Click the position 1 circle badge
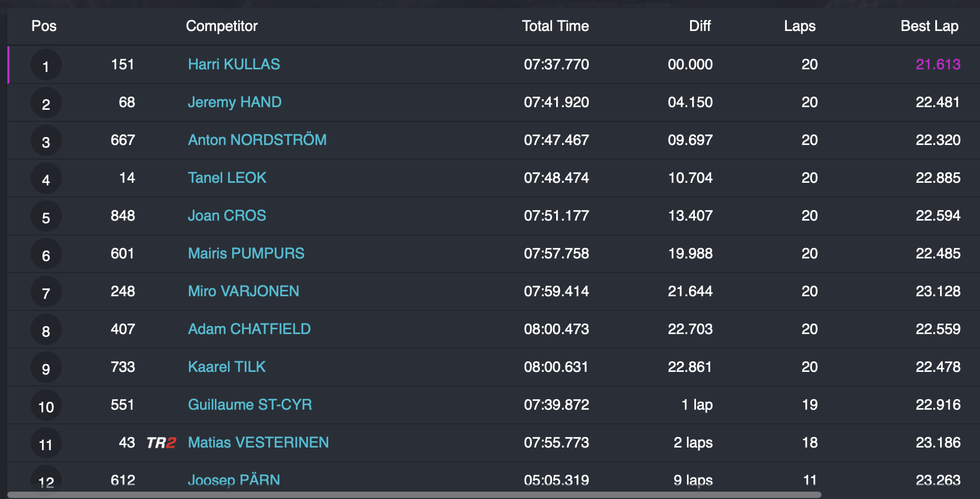This screenshot has width=980, height=499. pos(46,66)
